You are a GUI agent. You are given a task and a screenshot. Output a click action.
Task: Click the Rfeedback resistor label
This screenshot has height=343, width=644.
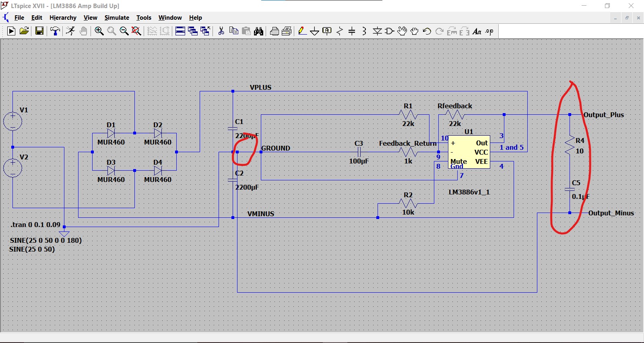(x=455, y=106)
